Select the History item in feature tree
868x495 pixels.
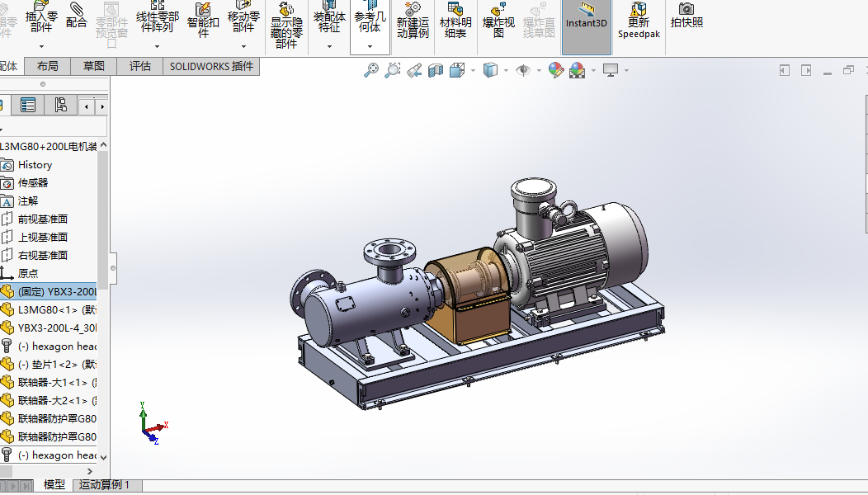[x=35, y=165]
